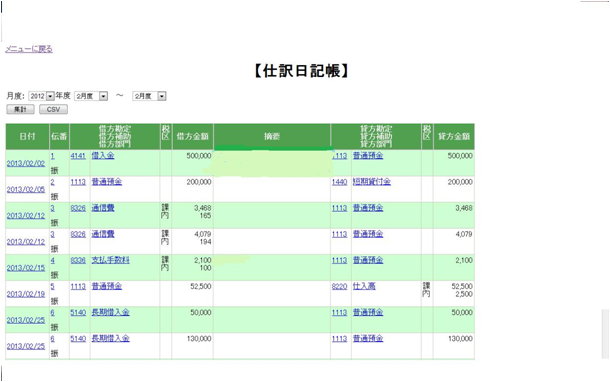Click code 5140 in the 50,000 row

point(78,312)
